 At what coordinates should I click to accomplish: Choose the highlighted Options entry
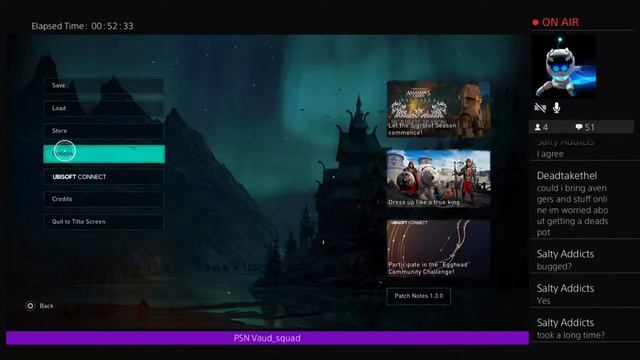(x=104, y=154)
